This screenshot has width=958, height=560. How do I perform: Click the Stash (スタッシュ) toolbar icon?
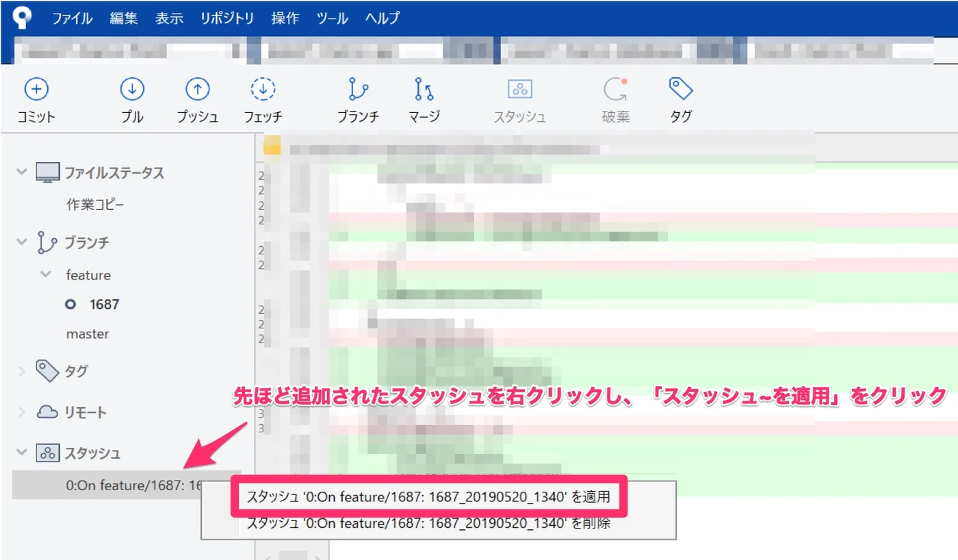point(520,89)
